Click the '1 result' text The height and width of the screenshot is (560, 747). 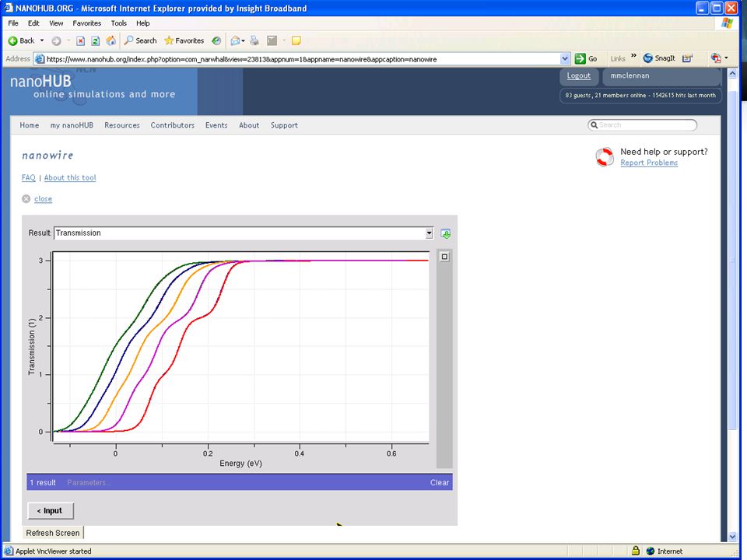[x=43, y=482]
